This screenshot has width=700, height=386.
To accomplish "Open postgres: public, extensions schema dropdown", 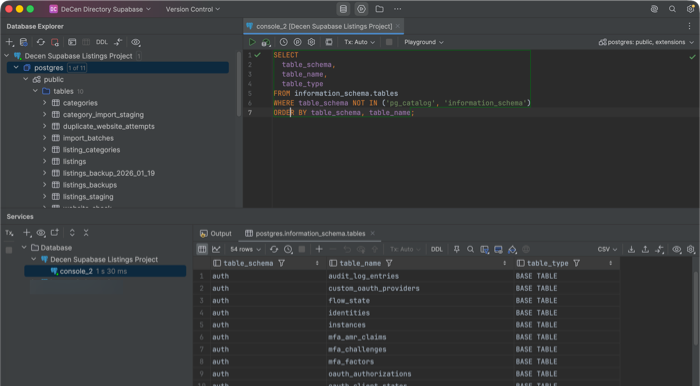I will [646, 42].
